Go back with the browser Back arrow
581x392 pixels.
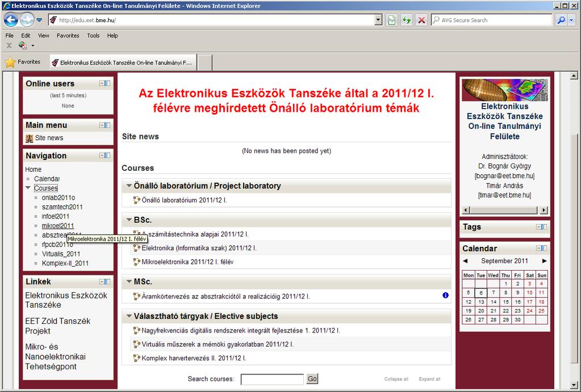click(x=11, y=20)
